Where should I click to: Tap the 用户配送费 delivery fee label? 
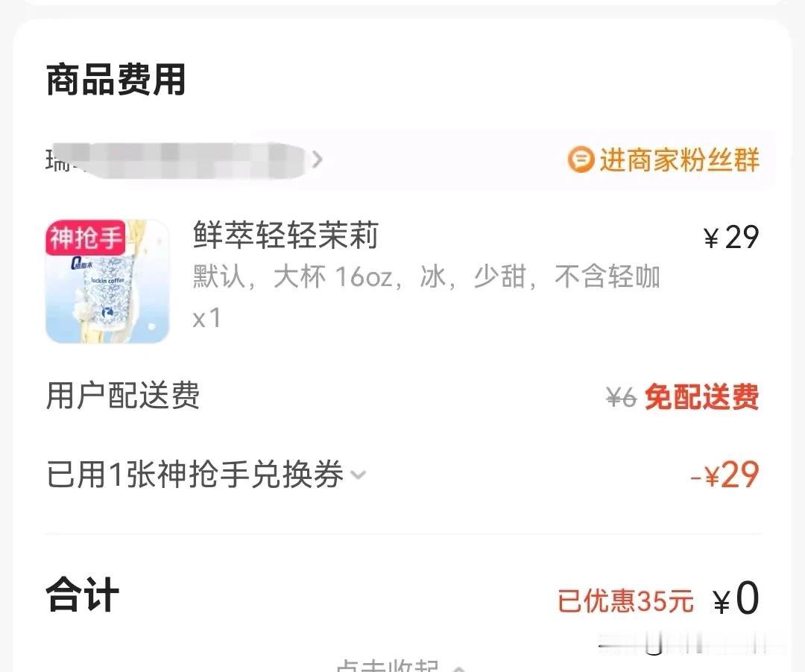123,396
